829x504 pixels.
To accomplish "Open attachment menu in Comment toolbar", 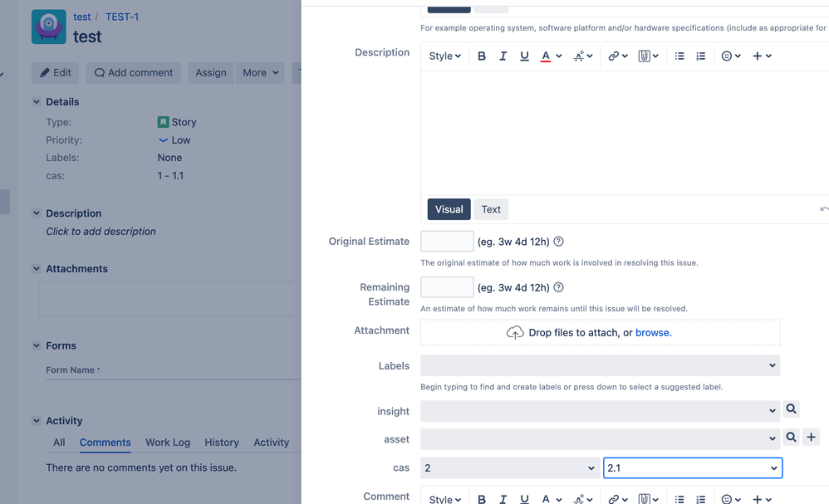I will (x=648, y=499).
